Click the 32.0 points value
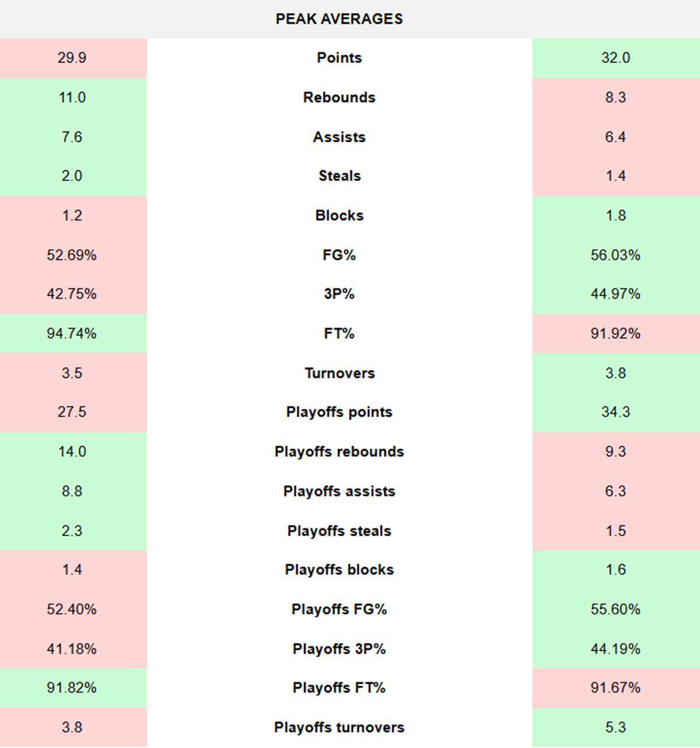Viewport: 700px width, 748px height. (x=615, y=58)
